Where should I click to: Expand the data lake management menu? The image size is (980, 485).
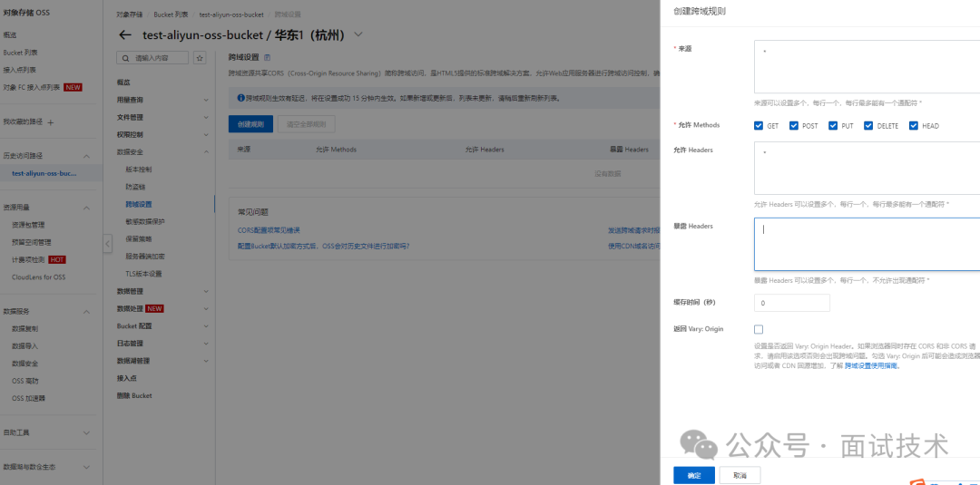click(x=206, y=361)
